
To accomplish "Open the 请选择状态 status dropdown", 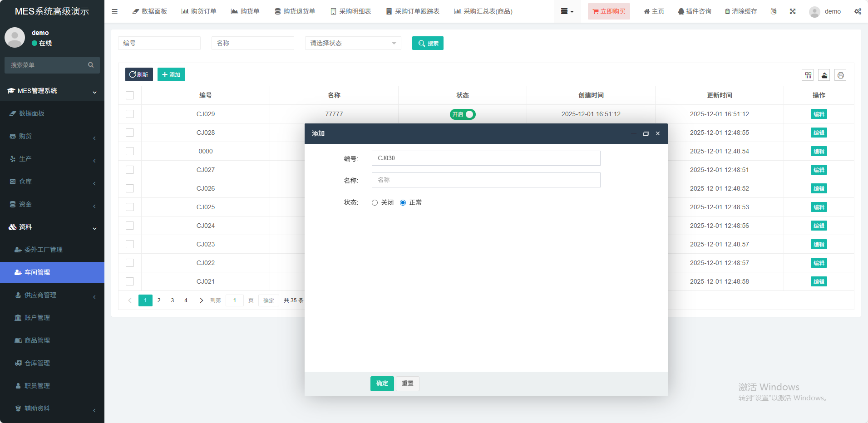I will [353, 43].
